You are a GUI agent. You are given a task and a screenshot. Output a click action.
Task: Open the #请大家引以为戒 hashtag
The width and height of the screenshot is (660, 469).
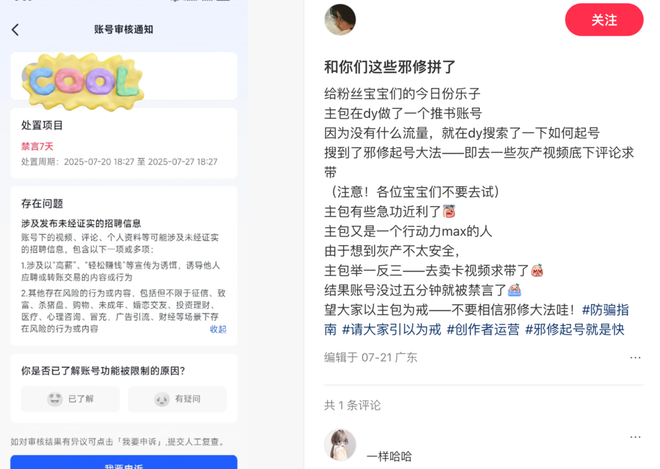point(391,330)
